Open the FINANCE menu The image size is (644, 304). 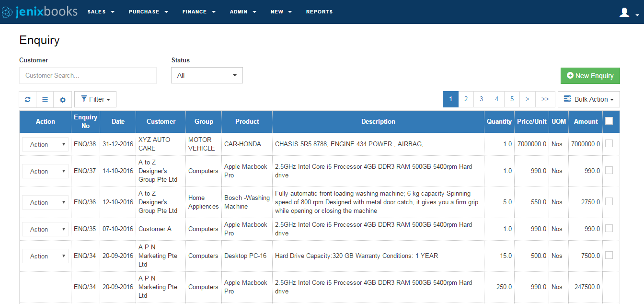click(199, 12)
